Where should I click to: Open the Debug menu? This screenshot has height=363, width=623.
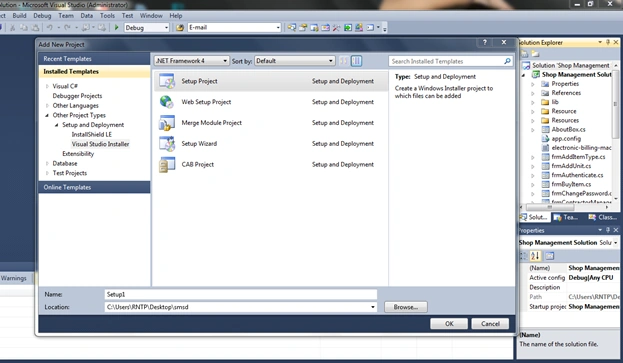tap(42, 15)
